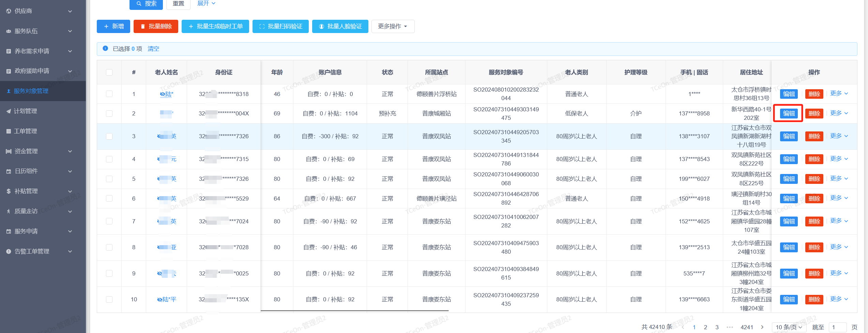
Task: Click the 资金管理 barcode icon
Action: (x=9, y=151)
